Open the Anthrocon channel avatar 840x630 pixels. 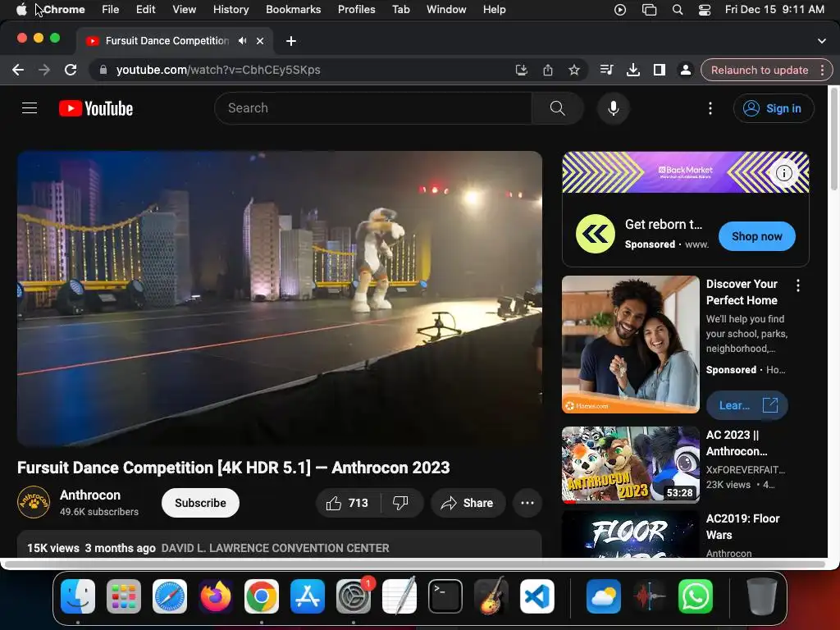click(33, 503)
